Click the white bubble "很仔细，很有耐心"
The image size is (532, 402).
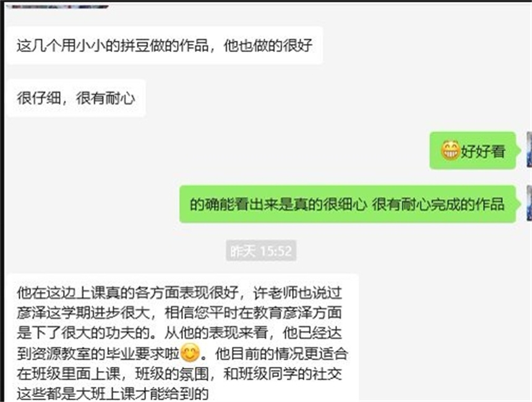tap(76, 98)
